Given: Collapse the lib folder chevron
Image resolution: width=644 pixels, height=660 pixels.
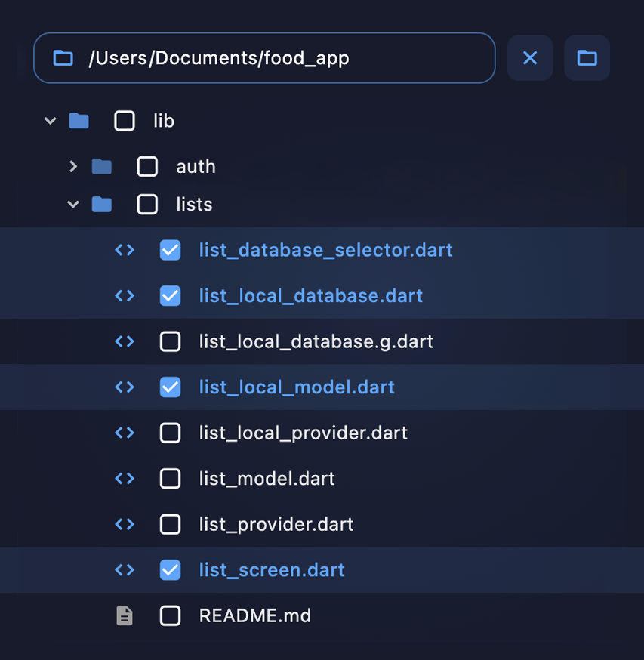Looking at the screenshot, I should [51, 121].
